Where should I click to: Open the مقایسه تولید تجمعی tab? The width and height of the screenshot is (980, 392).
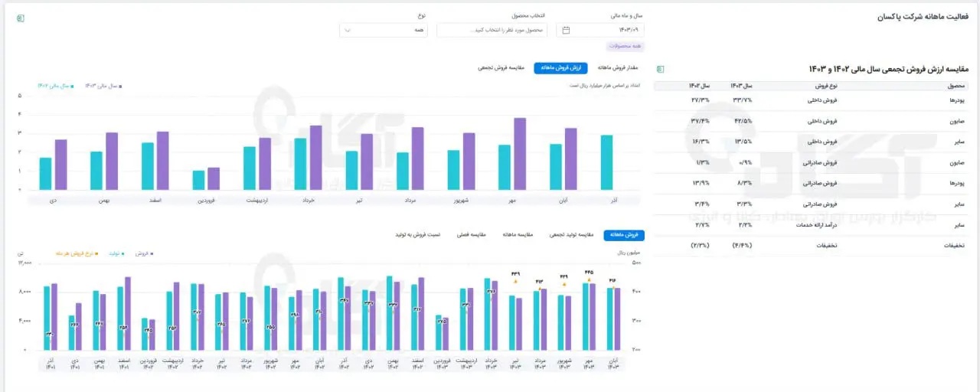click(x=572, y=235)
